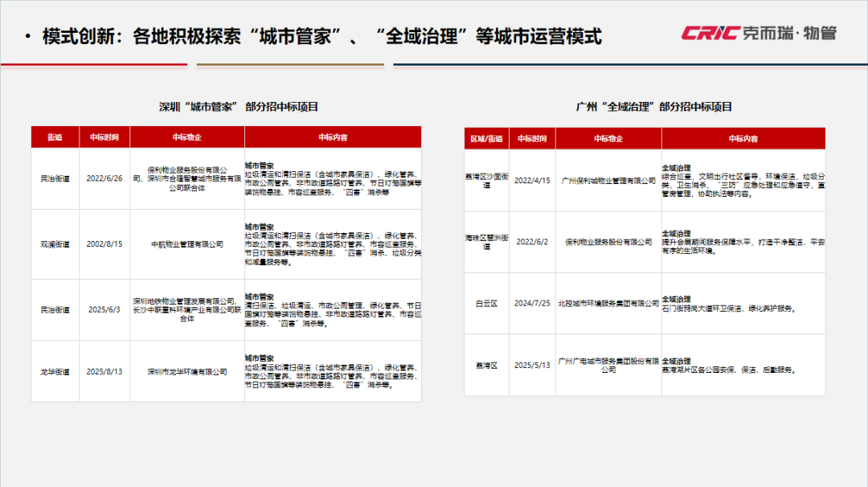The height and width of the screenshot is (487, 868).
Task: Select 深圳市龙华环境有限公司 cell
Action: coord(185,371)
